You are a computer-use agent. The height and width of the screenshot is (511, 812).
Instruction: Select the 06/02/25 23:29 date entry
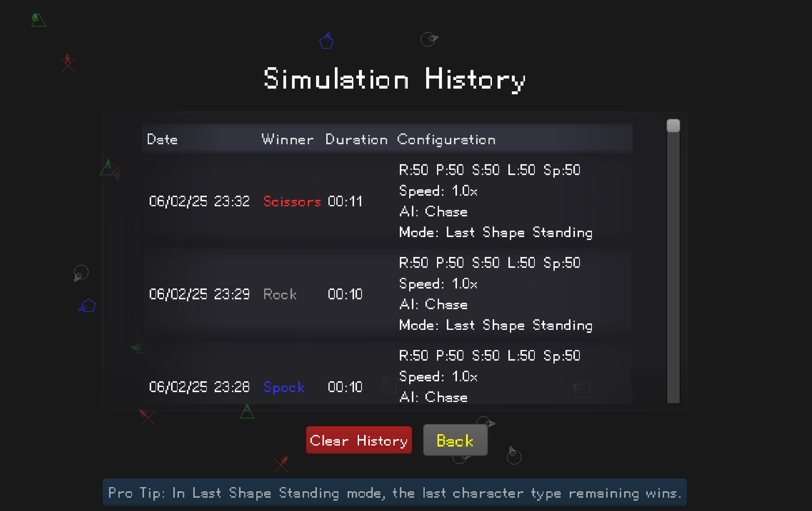(x=199, y=294)
